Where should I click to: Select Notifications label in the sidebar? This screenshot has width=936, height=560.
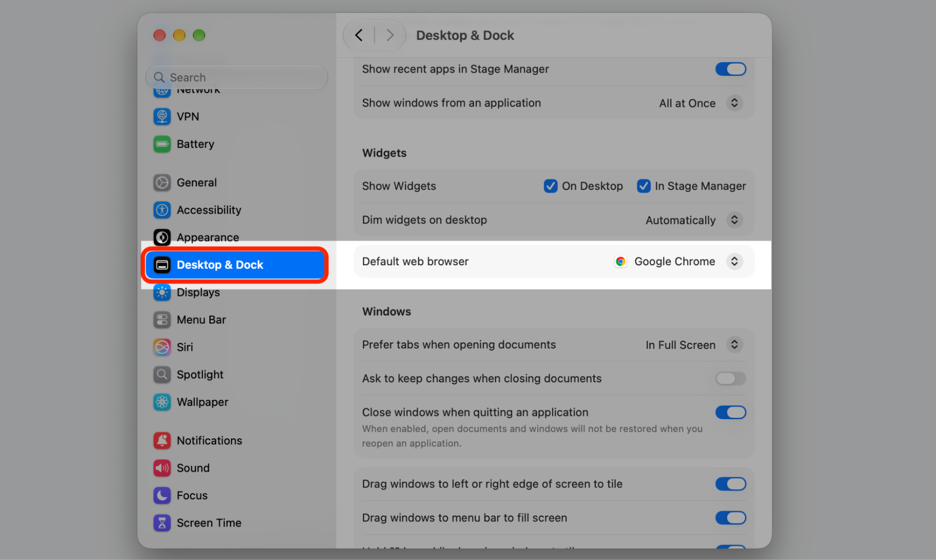(209, 441)
